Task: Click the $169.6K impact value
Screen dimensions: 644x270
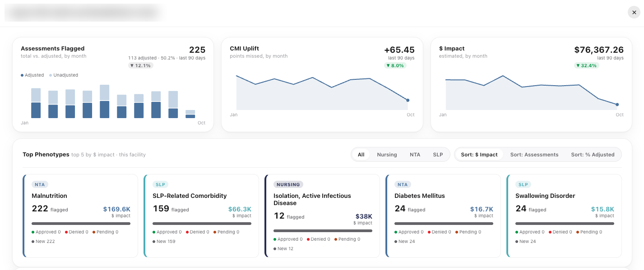Action: pos(117,209)
